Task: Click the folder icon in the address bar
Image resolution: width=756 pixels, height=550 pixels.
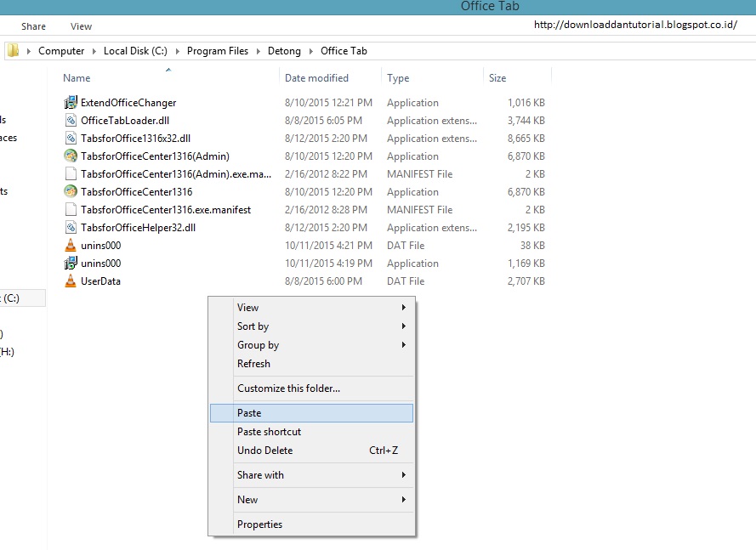Action: pos(13,50)
